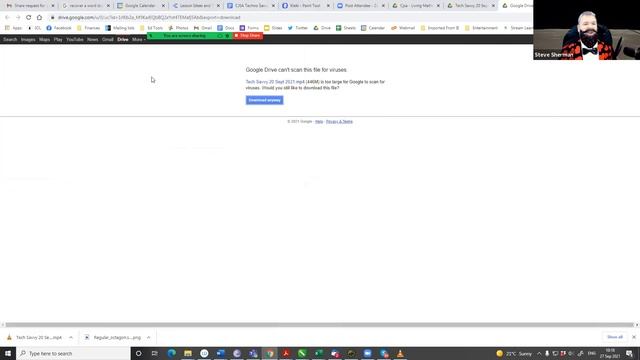The image size is (640, 360).
Task: Click YouTube in Google black bar
Action: pos(75,40)
